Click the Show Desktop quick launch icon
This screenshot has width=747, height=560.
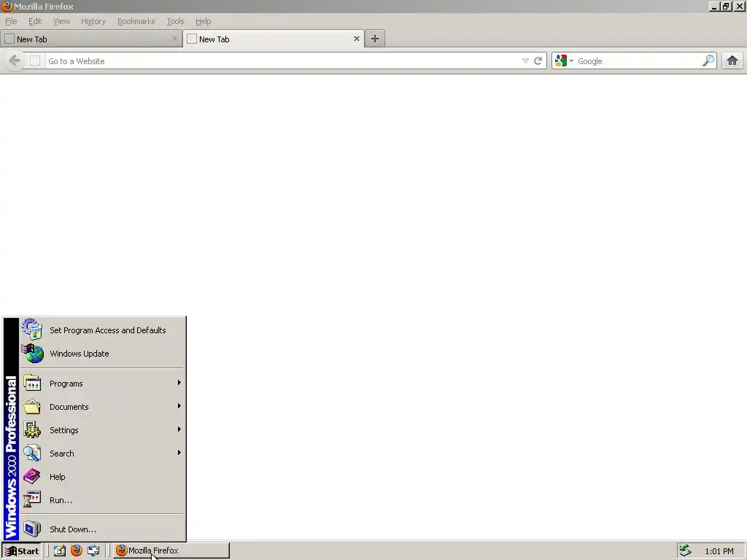60,551
